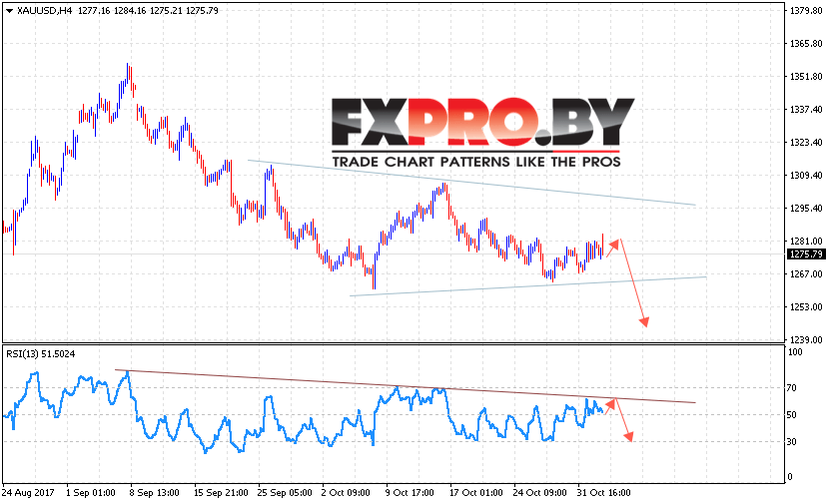Click RSI scale level 50

[792, 415]
